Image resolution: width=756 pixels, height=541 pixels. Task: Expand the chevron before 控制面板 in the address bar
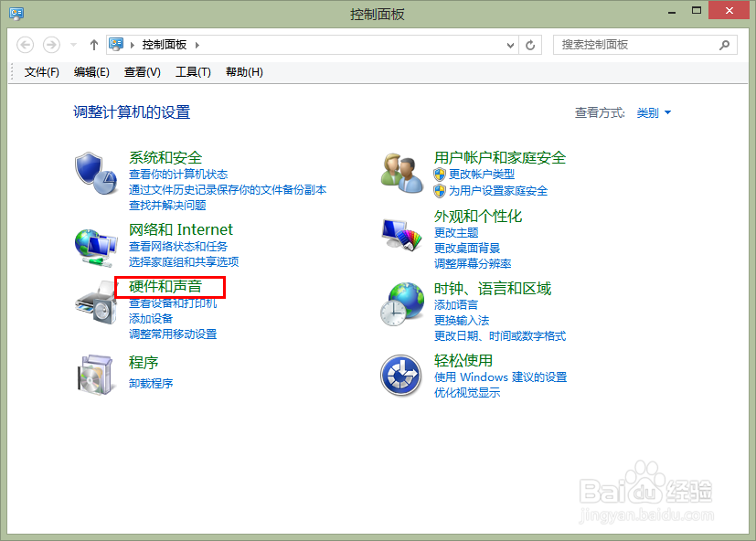(x=133, y=45)
